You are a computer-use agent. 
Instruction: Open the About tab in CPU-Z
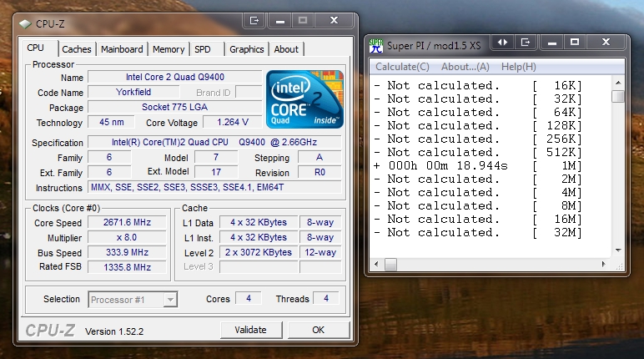pyautogui.click(x=286, y=49)
